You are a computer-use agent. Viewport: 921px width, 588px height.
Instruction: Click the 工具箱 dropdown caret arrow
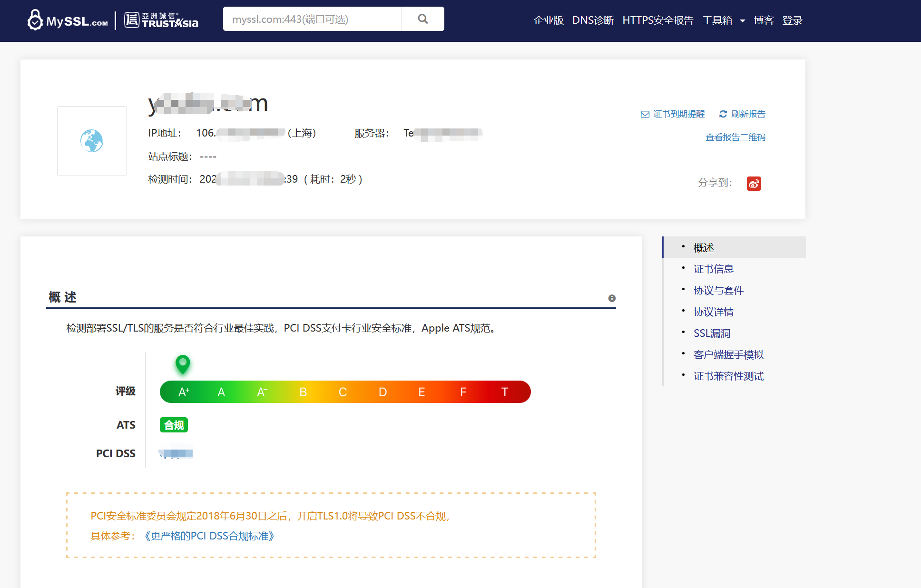742,21
